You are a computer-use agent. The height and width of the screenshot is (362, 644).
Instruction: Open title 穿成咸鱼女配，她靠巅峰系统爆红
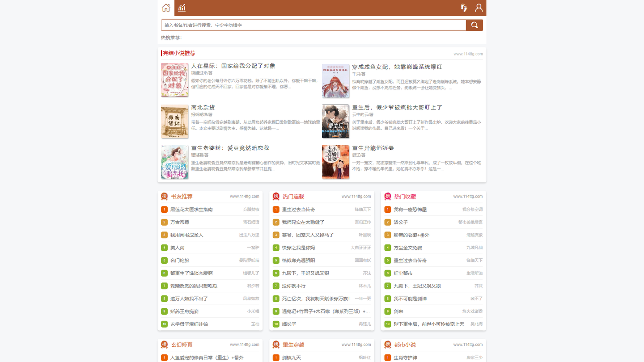[x=397, y=67]
